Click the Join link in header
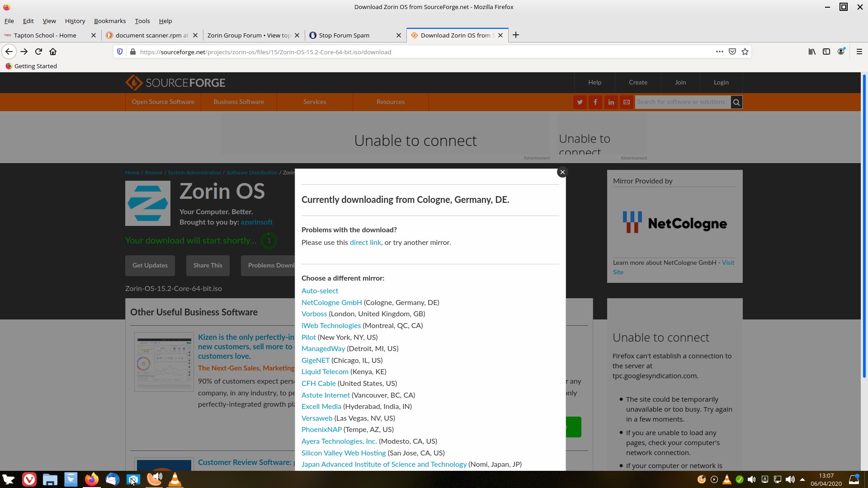The width and height of the screenshot is (868, 488). pos(680,82)
